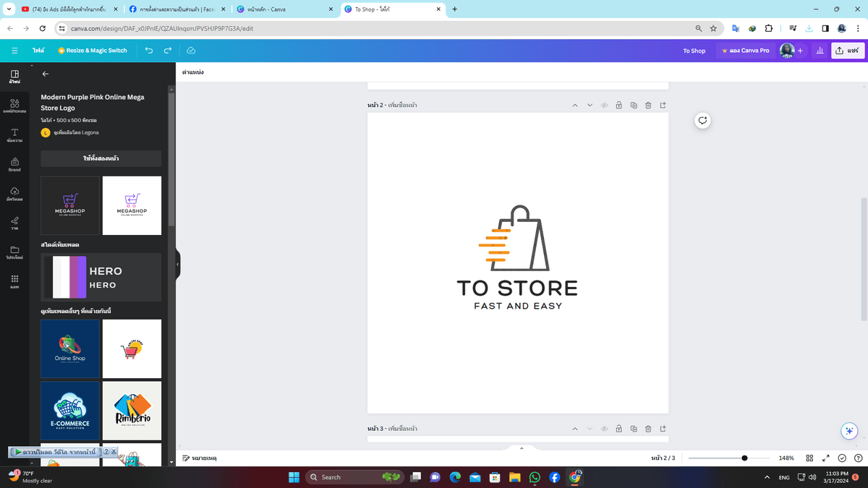Open the Uploads tab in sidebar

pos(14,194)
